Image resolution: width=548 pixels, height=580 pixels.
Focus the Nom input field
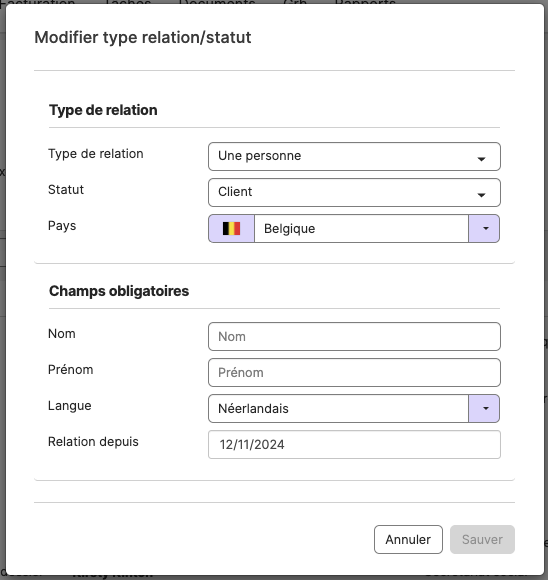(354, 337)
